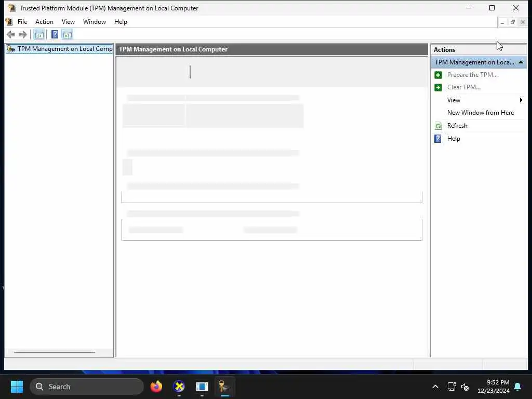Click the TPM Management on Local Computer header
The image size is (532, 399).
point(272,49)
